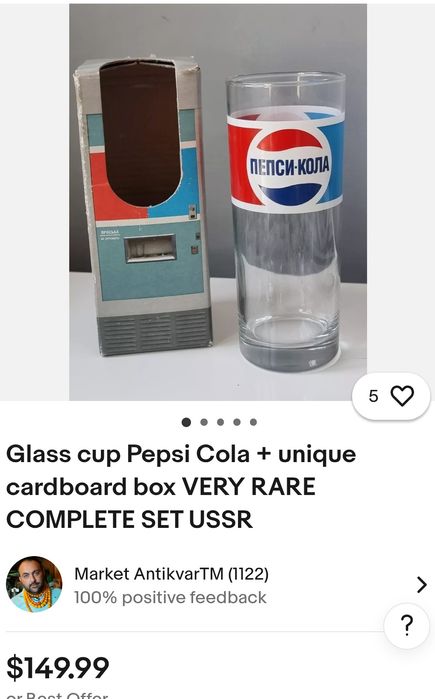Viewport: 435px width, 699px height.
Task: Click the or Best Offer text
Action: click(57, 695)
